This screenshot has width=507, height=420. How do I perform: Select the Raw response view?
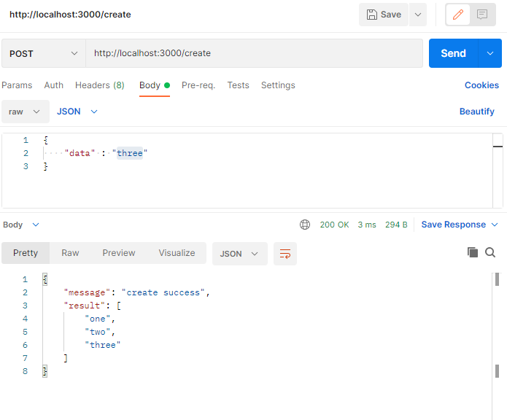[70, 253]
